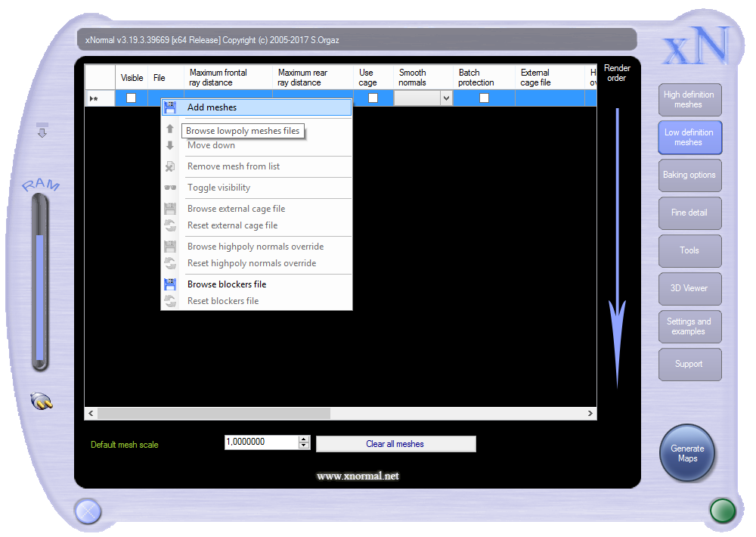Click the green round button at bottom right

pos(723,511)
